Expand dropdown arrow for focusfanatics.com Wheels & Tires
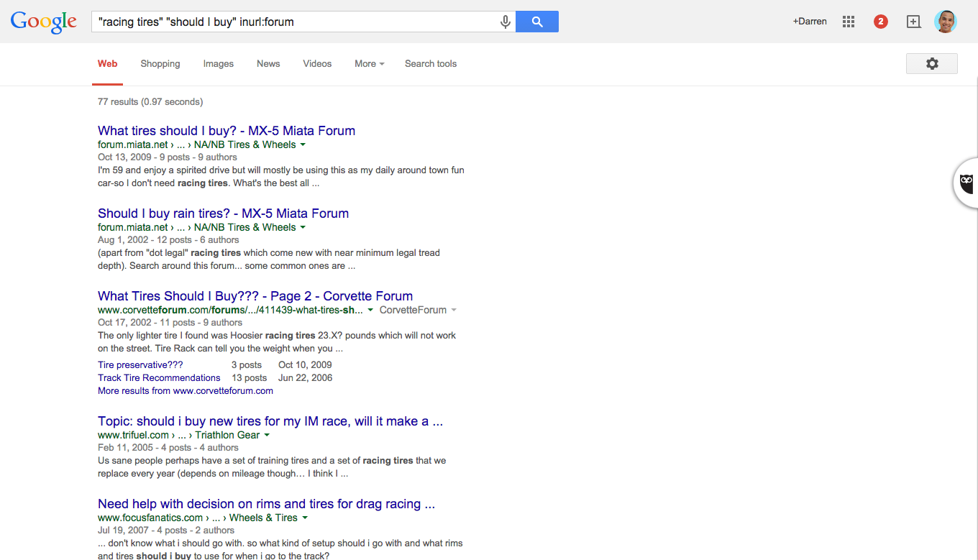The width and height of the screenshot is (978, 560). coord(305,518)
